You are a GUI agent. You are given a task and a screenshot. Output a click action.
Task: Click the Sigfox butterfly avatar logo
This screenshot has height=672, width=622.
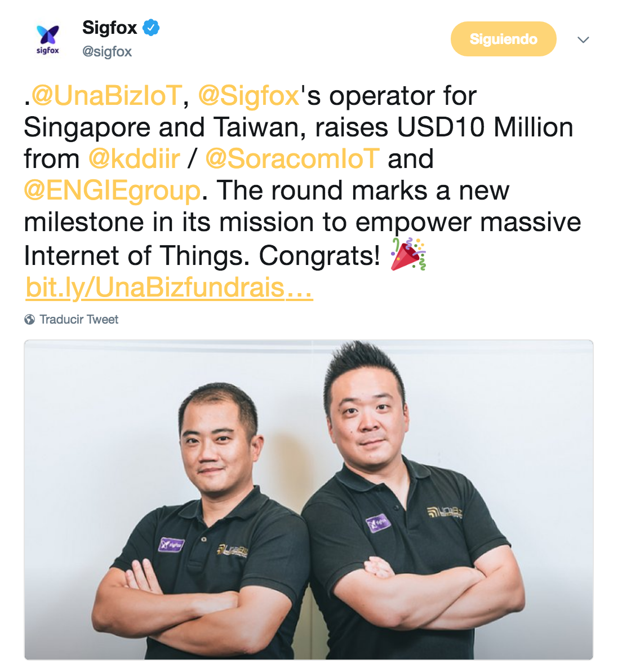coord(47,39)
